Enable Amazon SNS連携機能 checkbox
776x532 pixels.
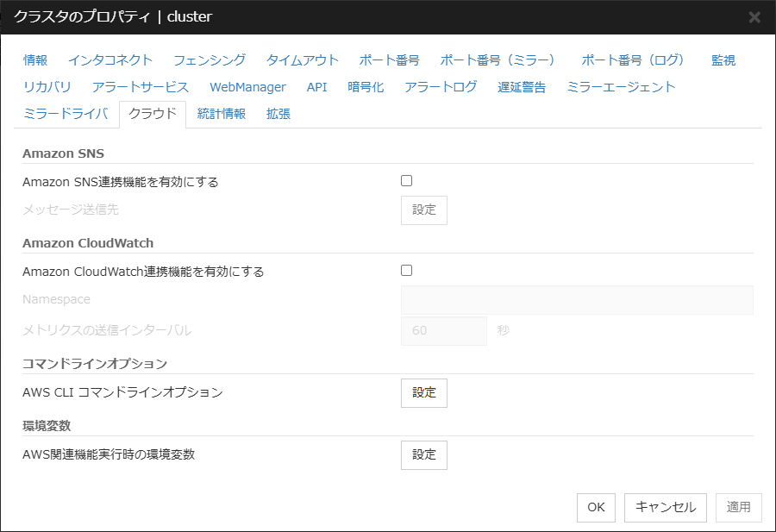pyautogui.click(x=407, y=181)
